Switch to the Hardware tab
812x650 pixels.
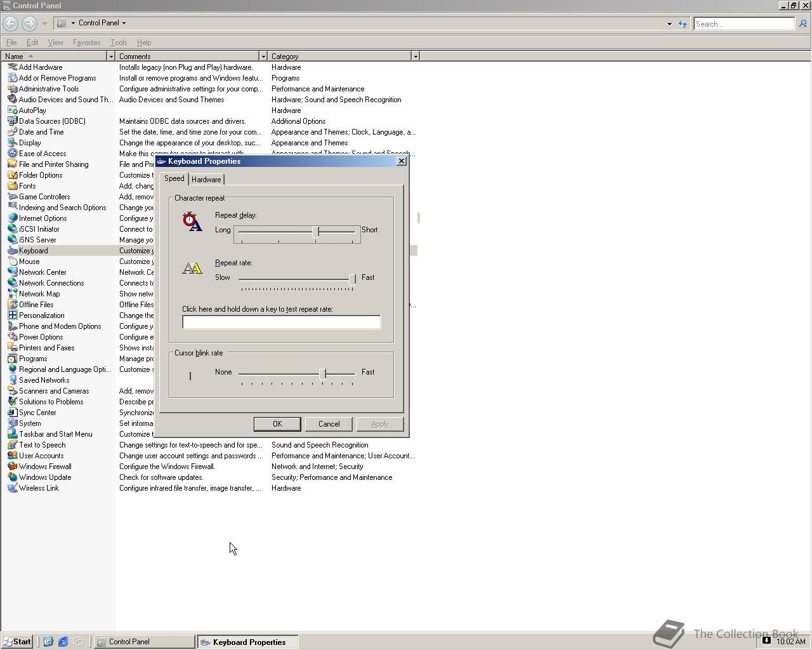coord(206,180)
